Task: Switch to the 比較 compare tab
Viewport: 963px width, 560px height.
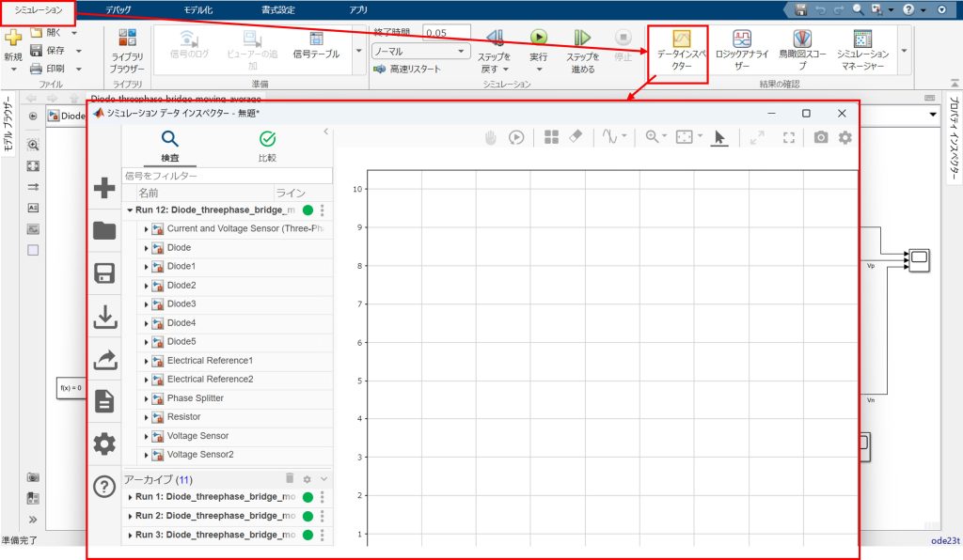Action: point(267,145)
